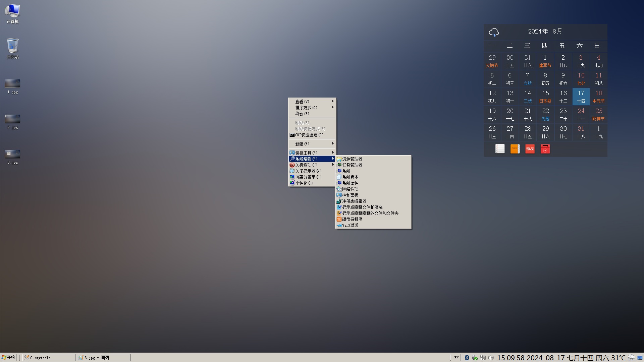
Task: Click the show desktop tray icon
Action: point(640,358)
